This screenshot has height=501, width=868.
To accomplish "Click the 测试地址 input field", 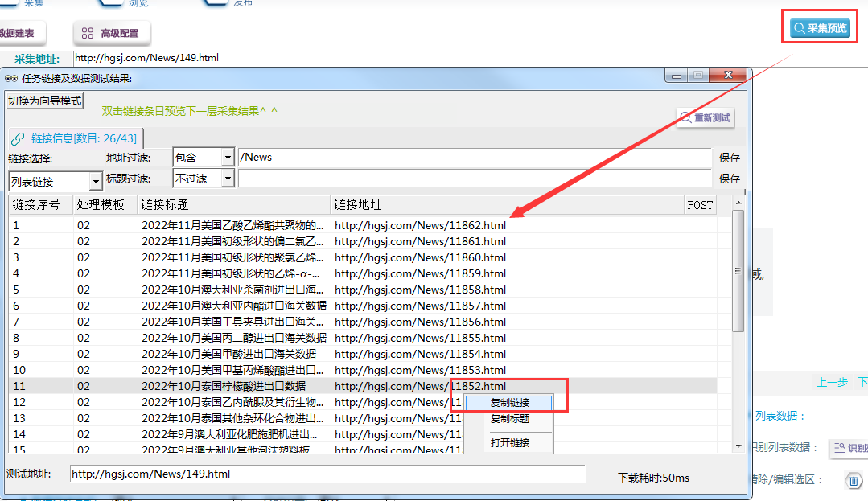I will point(327,474).
